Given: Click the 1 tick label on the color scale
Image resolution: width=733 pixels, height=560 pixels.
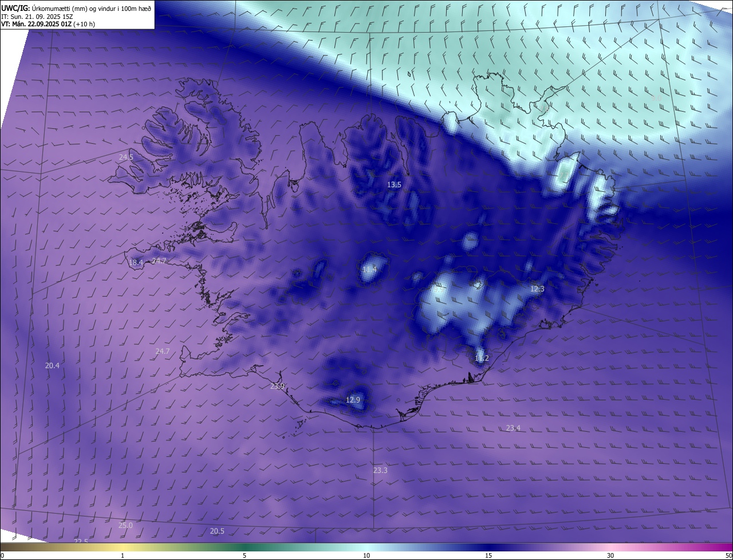Looking at the screenshot, I should pos(123,555).
